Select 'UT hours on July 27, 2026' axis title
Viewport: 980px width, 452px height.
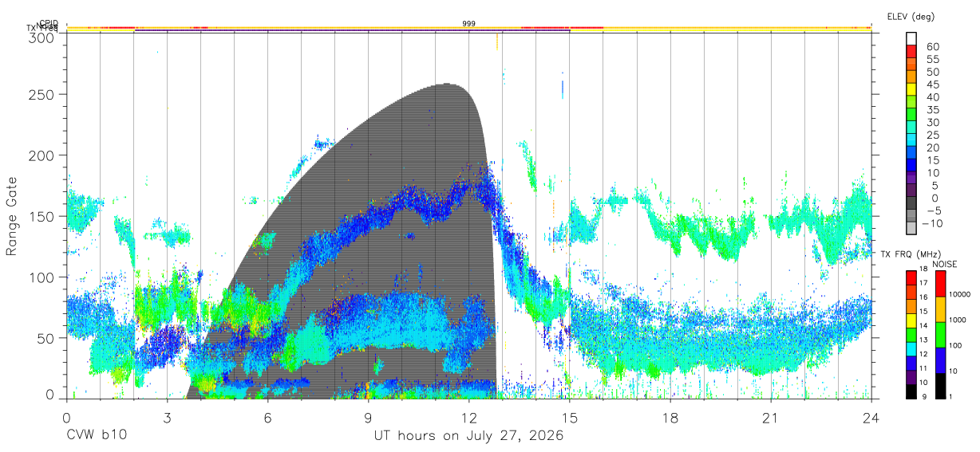(x=469, y=436)
